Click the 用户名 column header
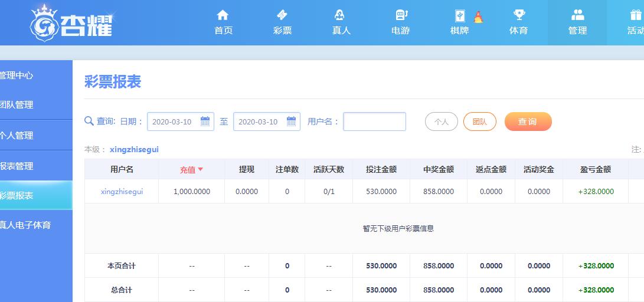 pos(122,169)
